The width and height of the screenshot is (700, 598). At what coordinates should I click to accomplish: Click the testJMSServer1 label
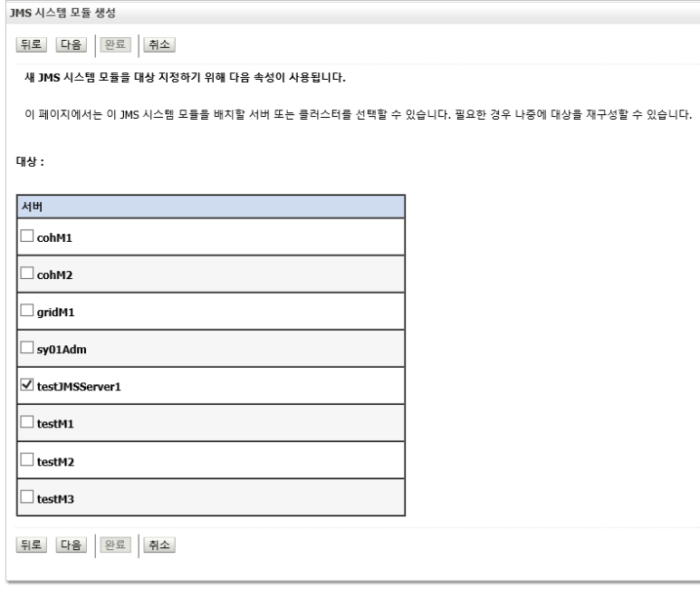coord(79,387)
